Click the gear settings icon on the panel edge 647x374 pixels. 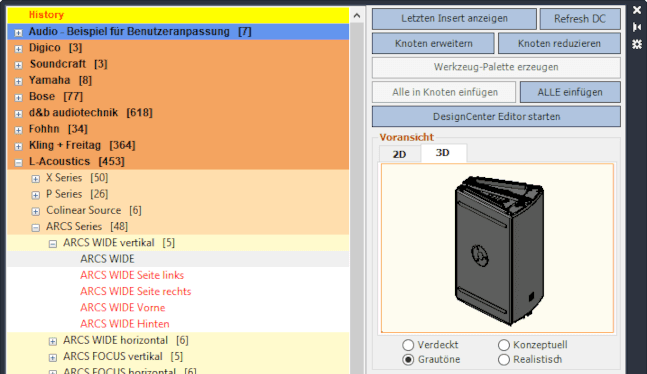pos(637,44)
